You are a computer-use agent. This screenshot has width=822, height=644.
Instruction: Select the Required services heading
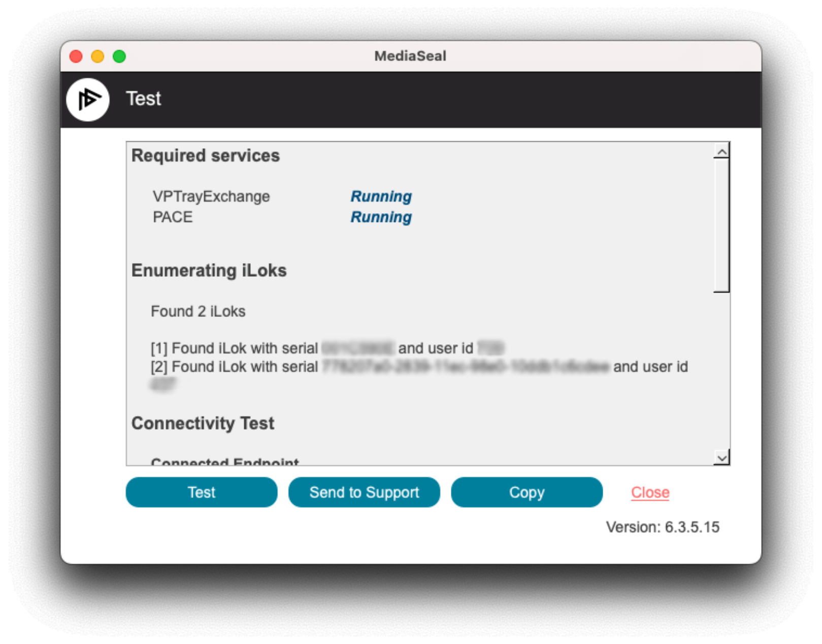[x=206, y=155]
